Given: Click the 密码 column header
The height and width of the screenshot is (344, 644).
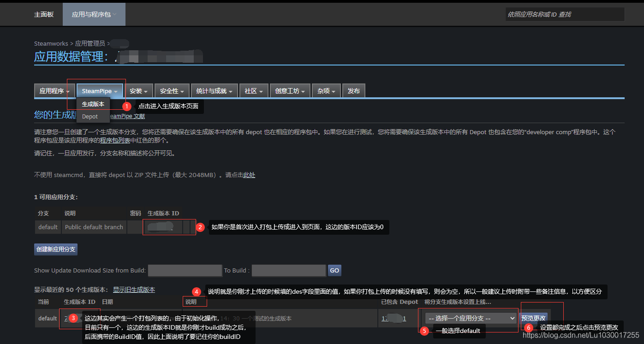Looking at the screenshot, I should coord(135,214).
